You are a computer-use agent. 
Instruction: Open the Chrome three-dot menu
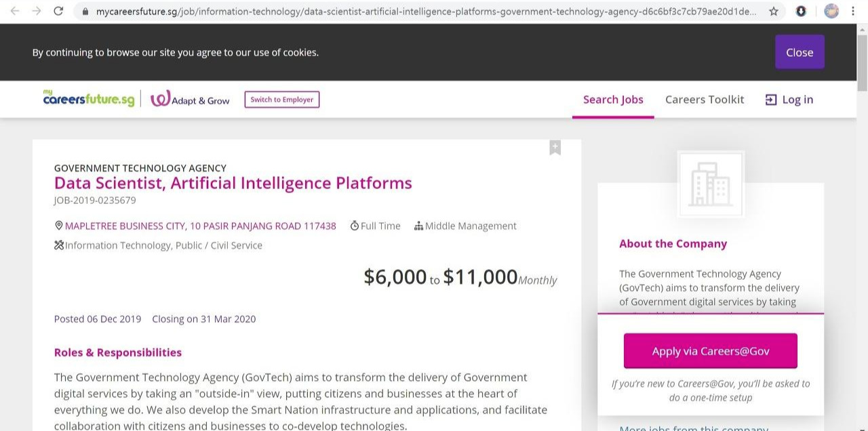[853, 11]
